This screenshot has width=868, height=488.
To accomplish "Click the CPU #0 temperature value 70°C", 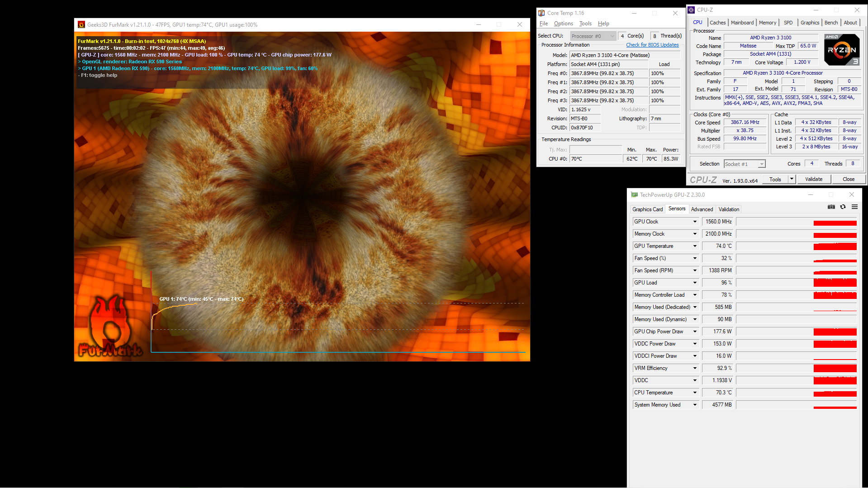I will point(595,159).
